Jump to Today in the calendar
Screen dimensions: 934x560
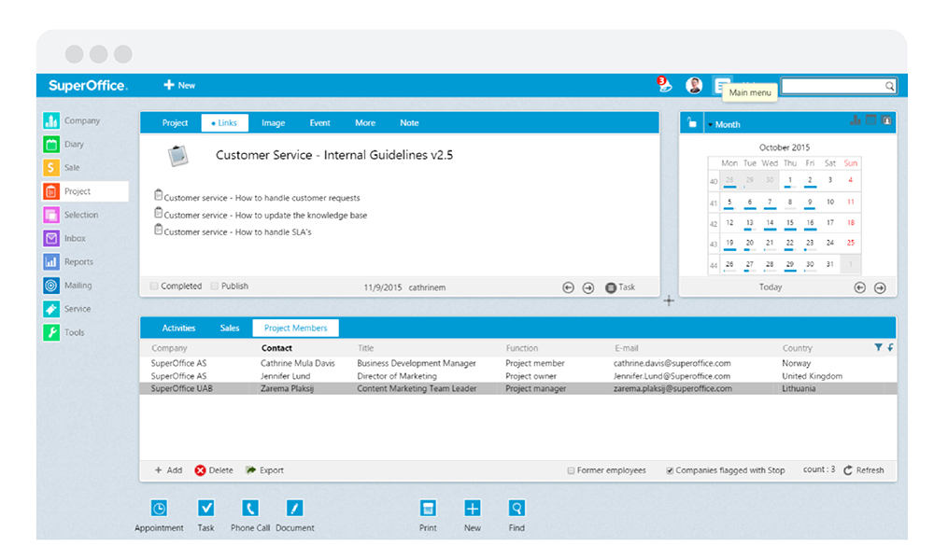(x=771, y=287)
